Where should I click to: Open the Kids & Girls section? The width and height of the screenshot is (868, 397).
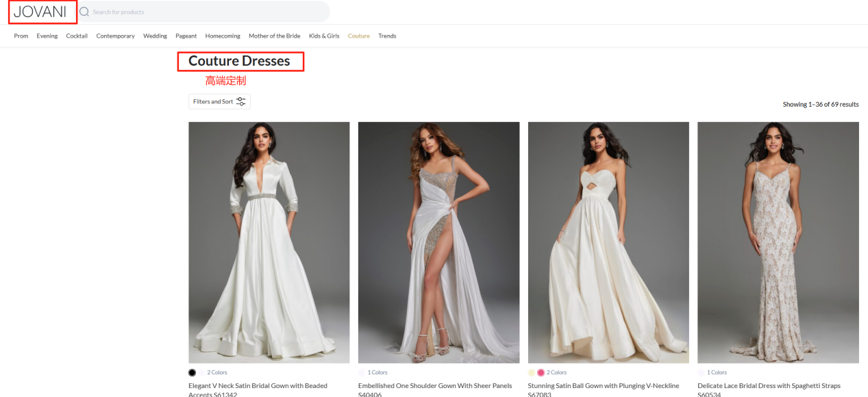pyautogui.click(x=324, y=36)
